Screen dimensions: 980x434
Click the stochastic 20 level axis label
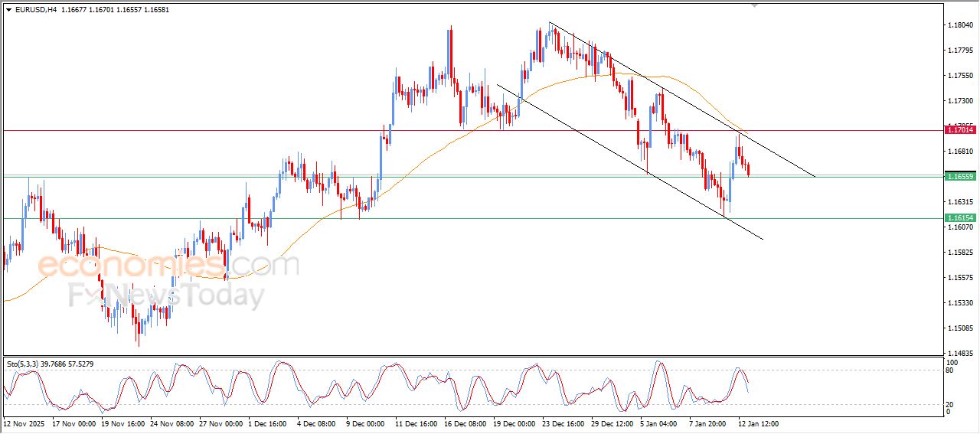click(950, 404)
